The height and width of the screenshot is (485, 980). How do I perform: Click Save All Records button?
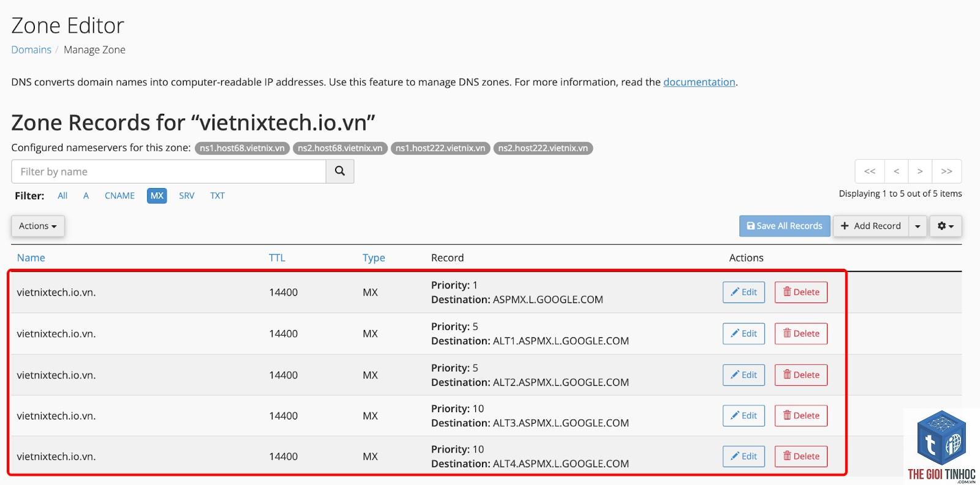click(x=785, y=226)
